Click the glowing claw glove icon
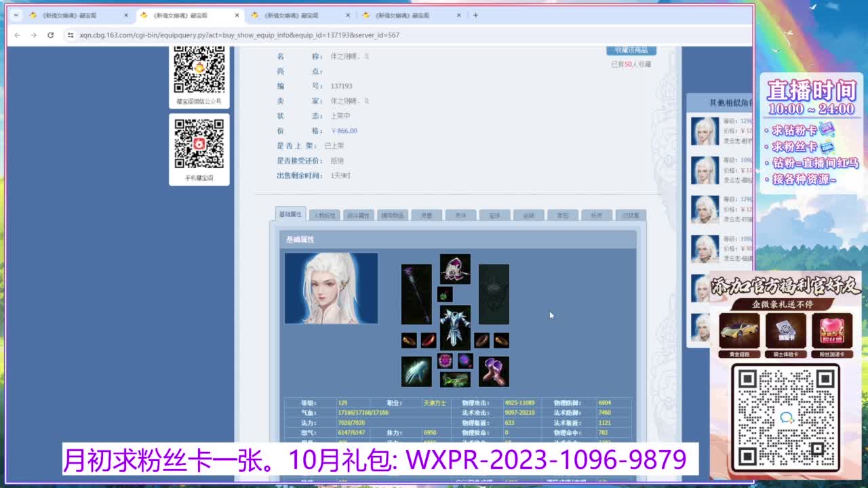This screenshot has height=488, width=868. [x=416, y=371]
